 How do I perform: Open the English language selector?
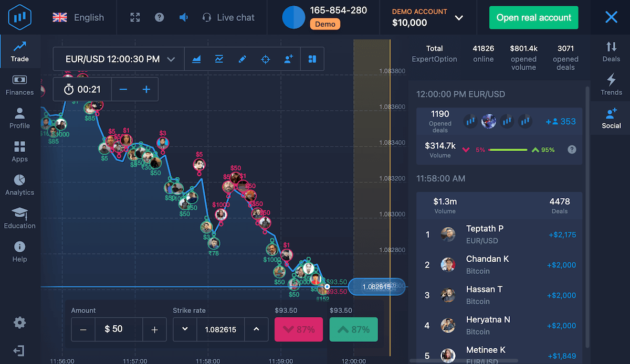coord(78,17)
